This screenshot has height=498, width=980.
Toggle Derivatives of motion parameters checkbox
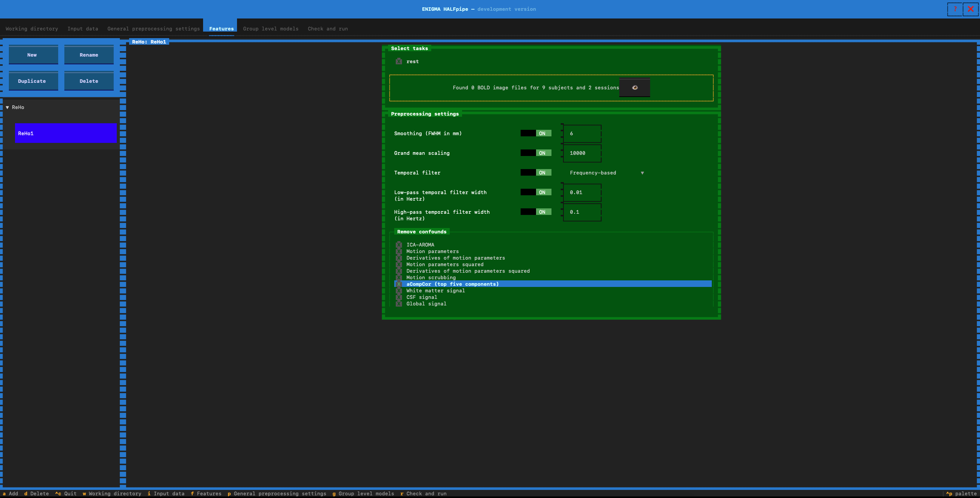point(399,258)
